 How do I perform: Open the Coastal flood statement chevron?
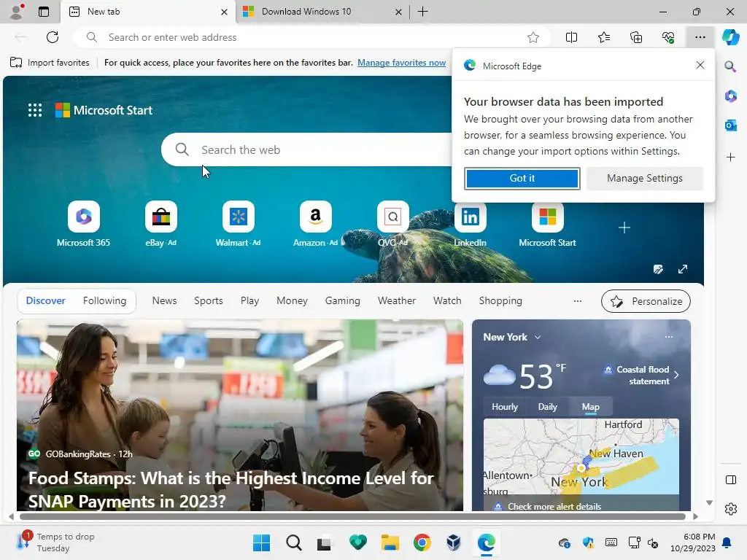676,376
